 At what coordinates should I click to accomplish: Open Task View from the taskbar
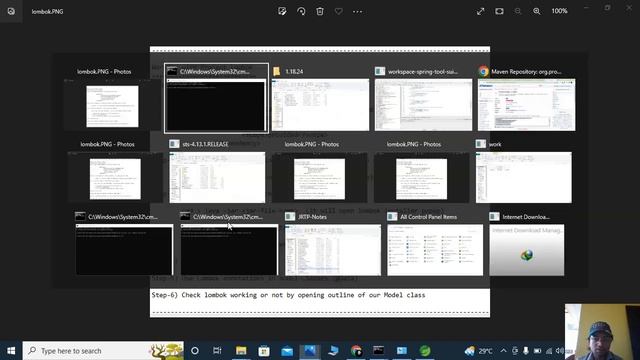217,351
